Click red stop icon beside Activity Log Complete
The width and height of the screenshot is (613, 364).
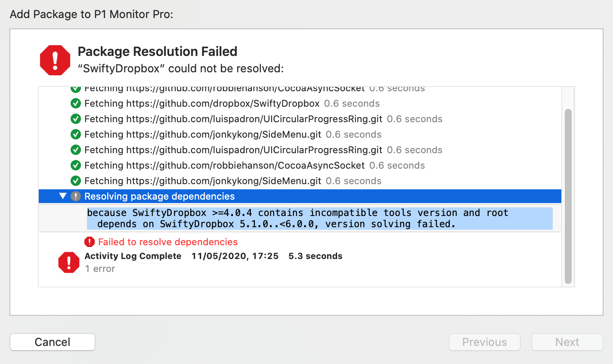tap(69, 262)
